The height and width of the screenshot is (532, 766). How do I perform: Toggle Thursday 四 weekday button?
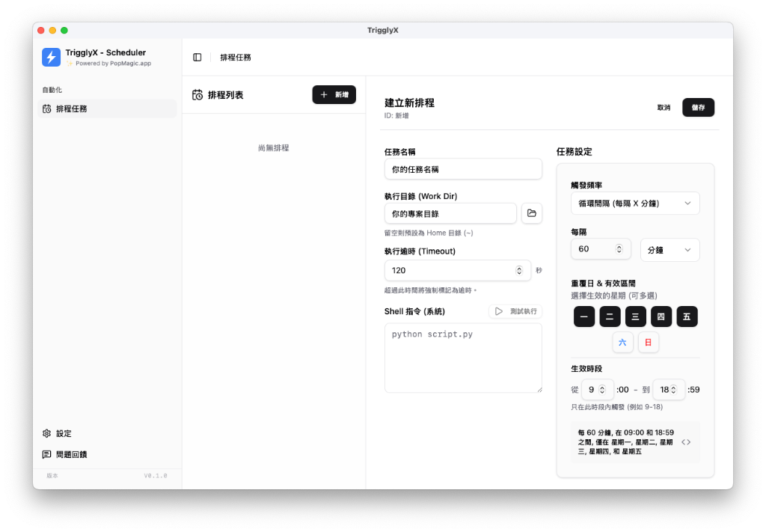point(661,317)
